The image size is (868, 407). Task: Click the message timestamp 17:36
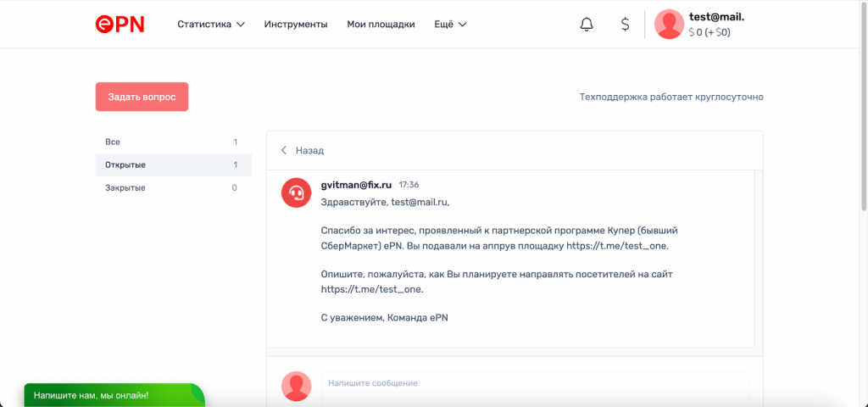coord(409,185)
